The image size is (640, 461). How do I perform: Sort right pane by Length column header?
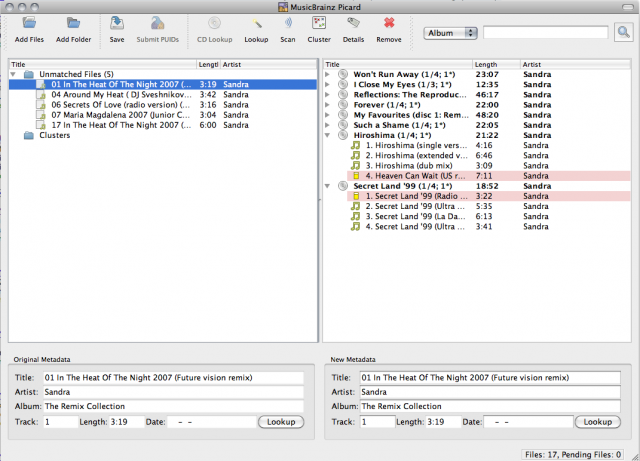[496, 65]
